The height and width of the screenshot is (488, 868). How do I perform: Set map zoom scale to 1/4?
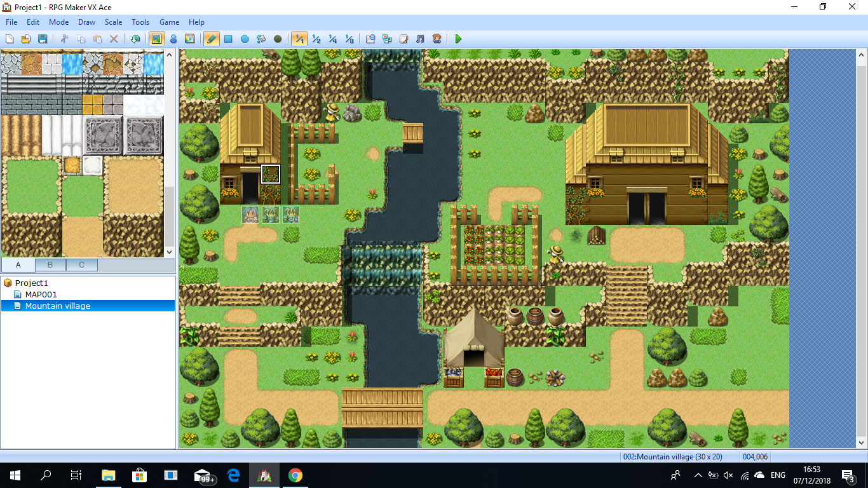(x=332, y=39)
